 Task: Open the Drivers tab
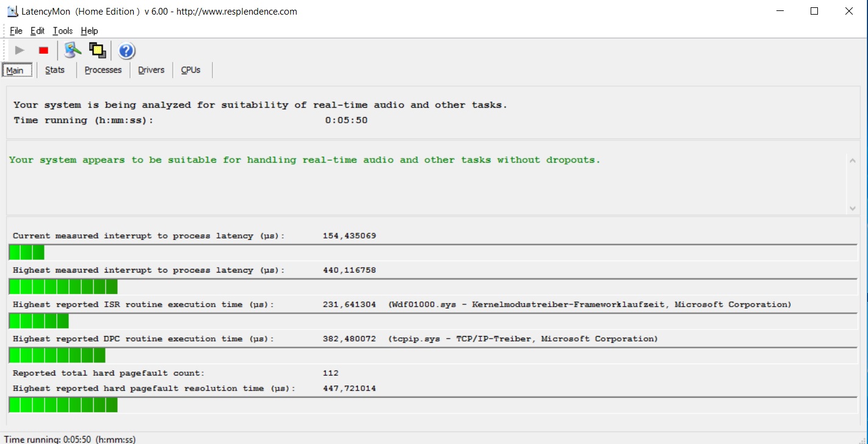point(151,70)
